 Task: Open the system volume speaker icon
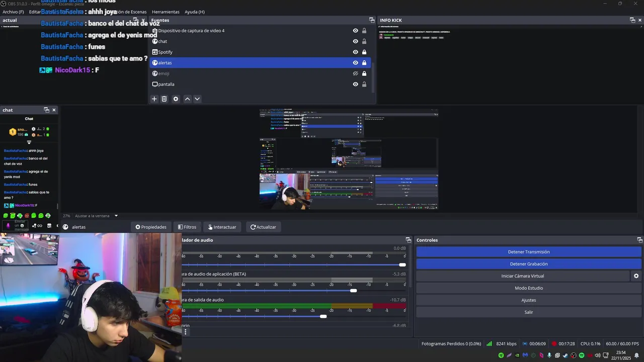pos(598,355)
